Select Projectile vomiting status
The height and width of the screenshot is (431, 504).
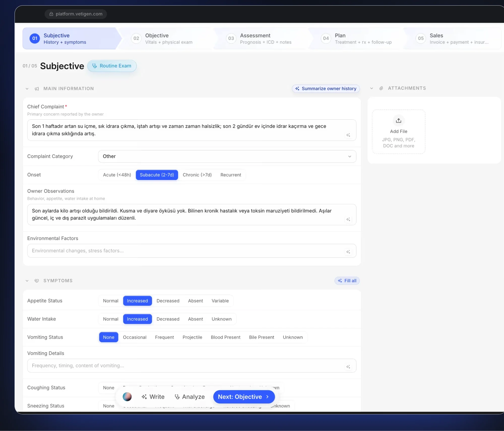[192, 337]
